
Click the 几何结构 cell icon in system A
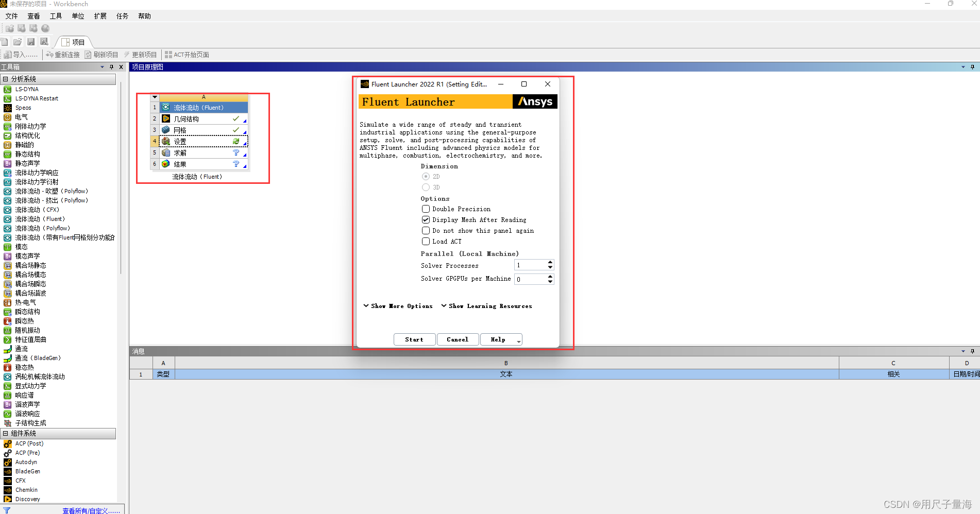(166, 118)
